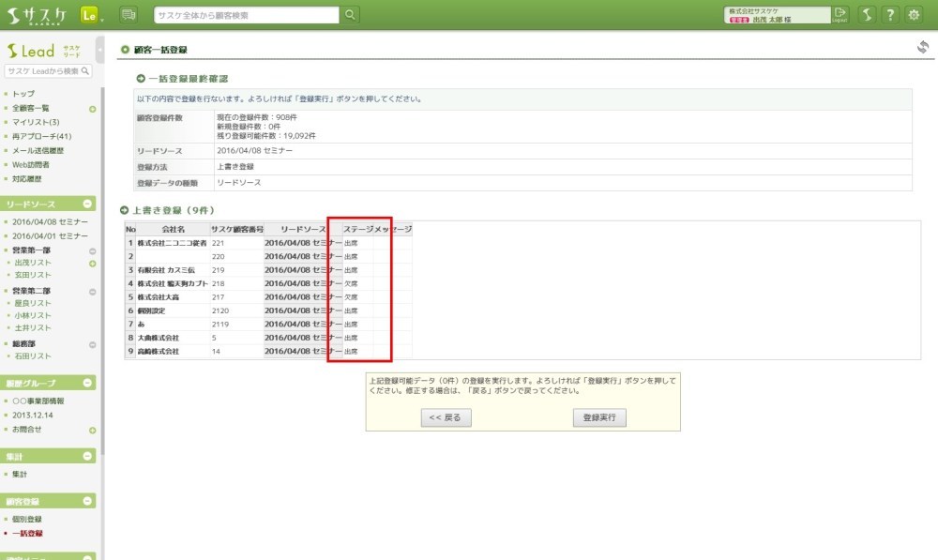Click the plus icon beside お問合せ
Viewport: 938px width, 560px height.
pyautogui.click(x=92, y=430)
